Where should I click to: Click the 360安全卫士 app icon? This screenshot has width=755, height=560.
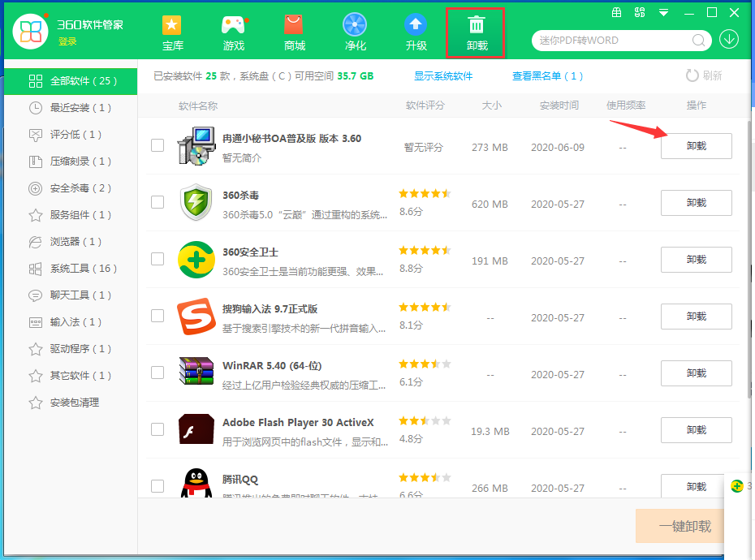(x=196, y=260)
